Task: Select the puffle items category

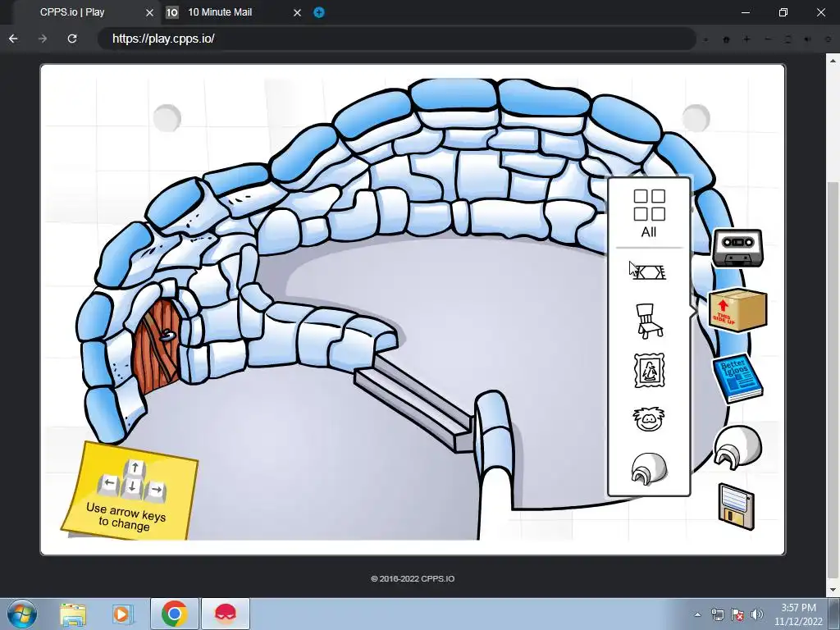Action: point(649,419)
